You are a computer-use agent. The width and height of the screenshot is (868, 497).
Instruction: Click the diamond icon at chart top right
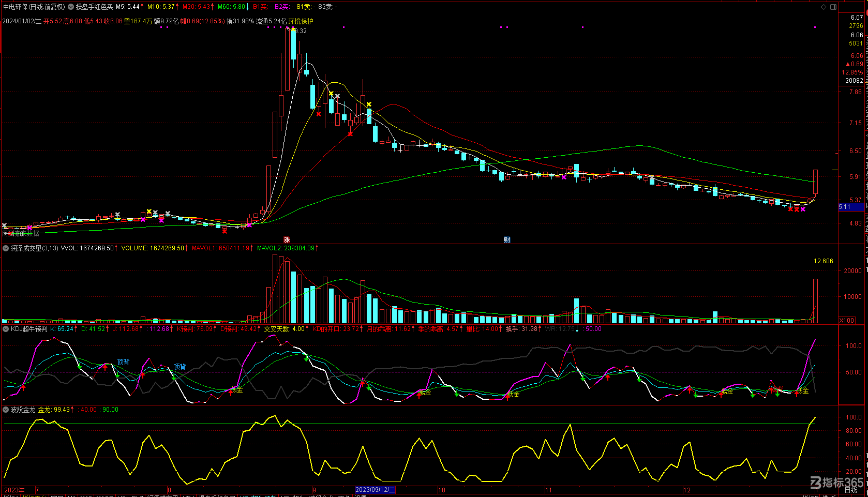(824, 7)
